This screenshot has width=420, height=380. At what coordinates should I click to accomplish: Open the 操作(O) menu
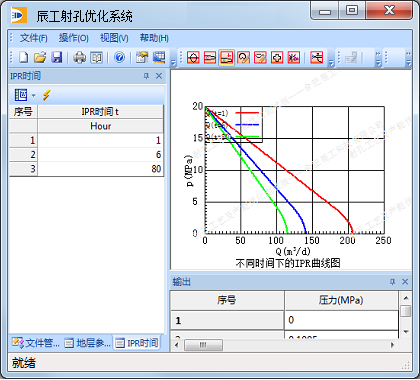[x=74, y=38]
